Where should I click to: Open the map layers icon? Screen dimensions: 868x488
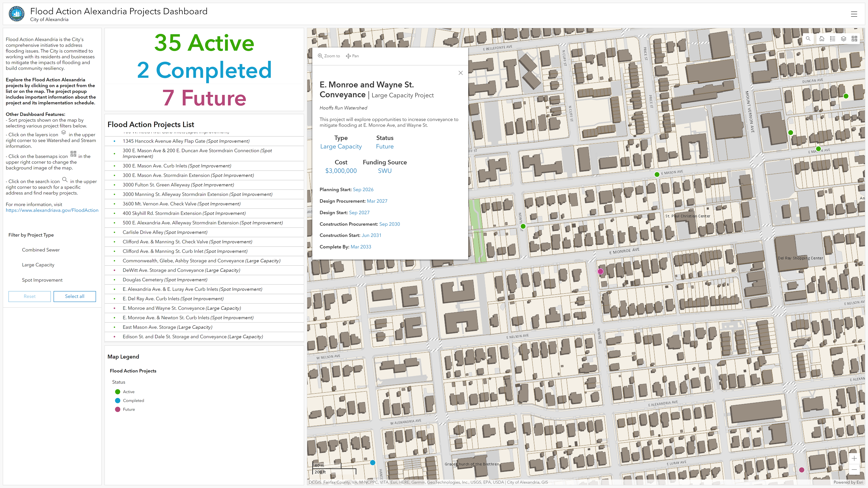[843, 39]
